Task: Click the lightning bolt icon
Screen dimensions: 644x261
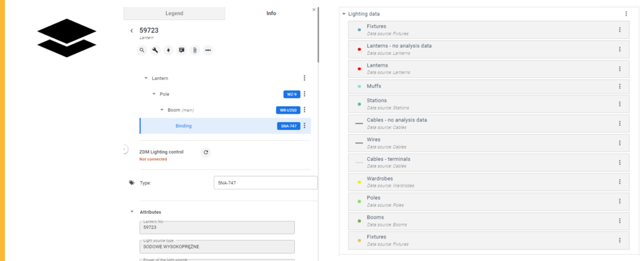Action: (x=168, y=50)
